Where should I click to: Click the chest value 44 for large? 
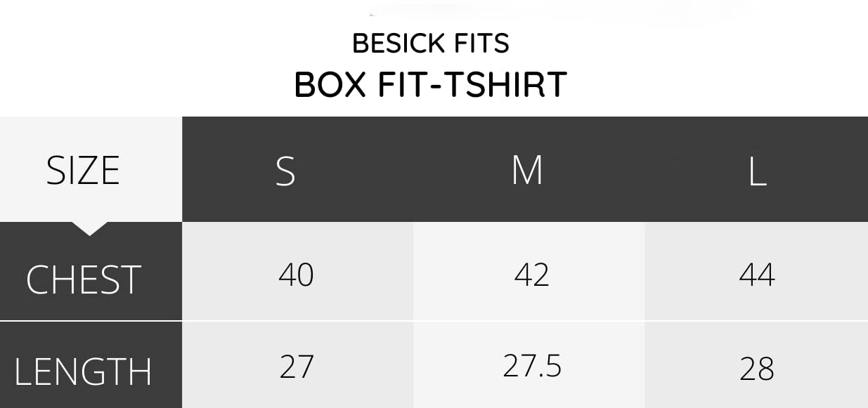point(757,275)
